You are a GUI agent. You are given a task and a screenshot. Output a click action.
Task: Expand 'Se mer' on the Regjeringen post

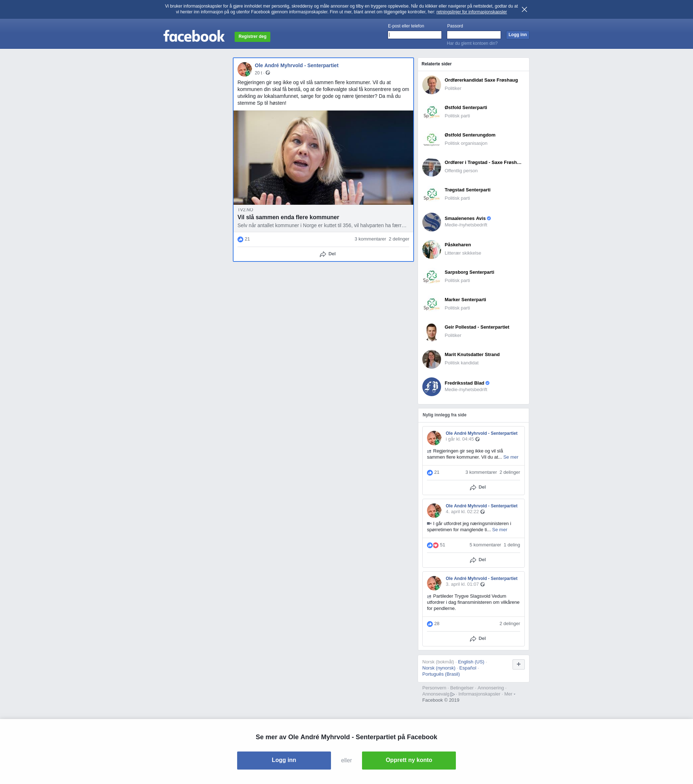511,457
